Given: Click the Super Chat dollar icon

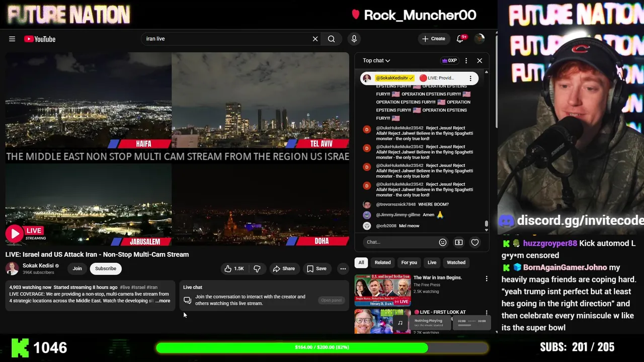Looking at the screenshot, I should (x=459, y=242).
